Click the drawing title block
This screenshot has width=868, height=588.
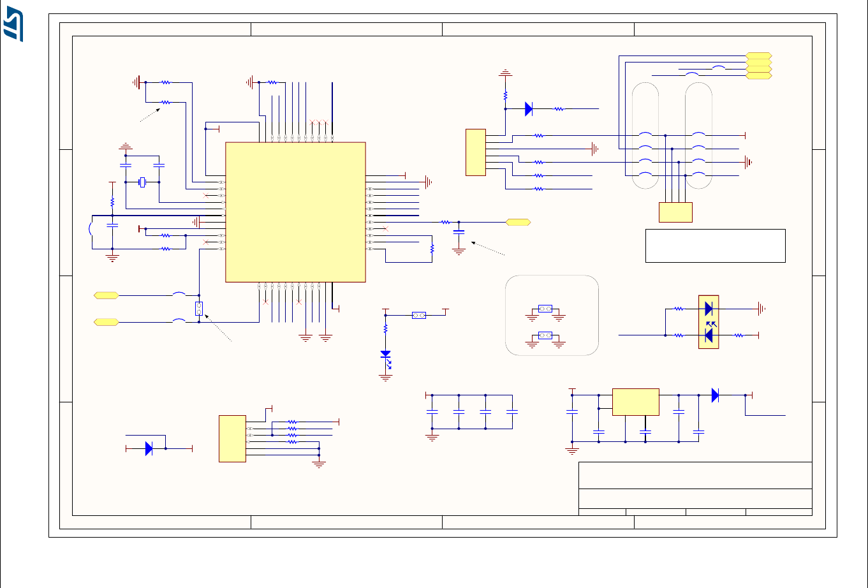point(695,489)
